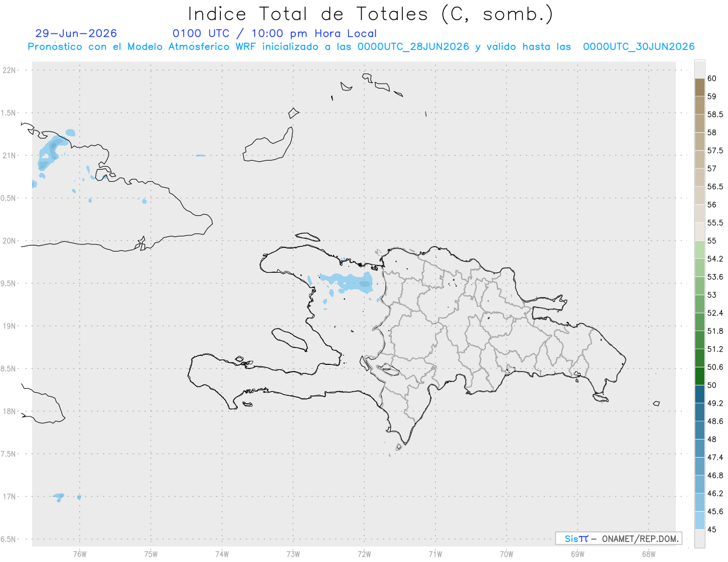Image resolution: width=728 pixels, height=562 pixels.
Task: Click the latitude label '22N'
Action: click(10, 70)
